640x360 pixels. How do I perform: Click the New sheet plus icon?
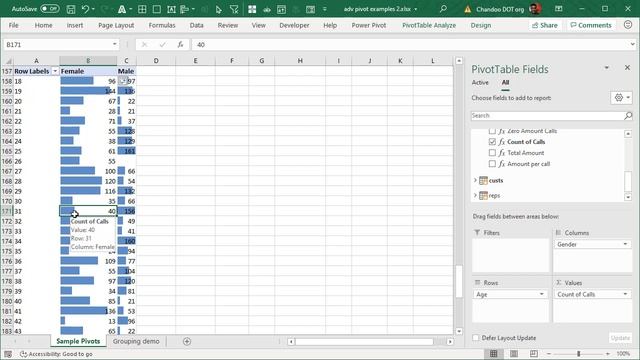187,341
